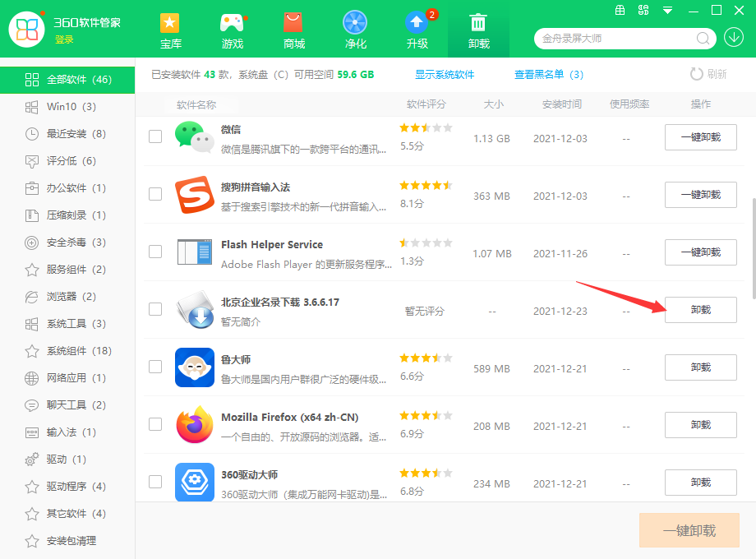The width and height of the screenshot is (756, 559).
Task: Open the four-dots tools icon in title bar
Action: click(x=643, y=10)
